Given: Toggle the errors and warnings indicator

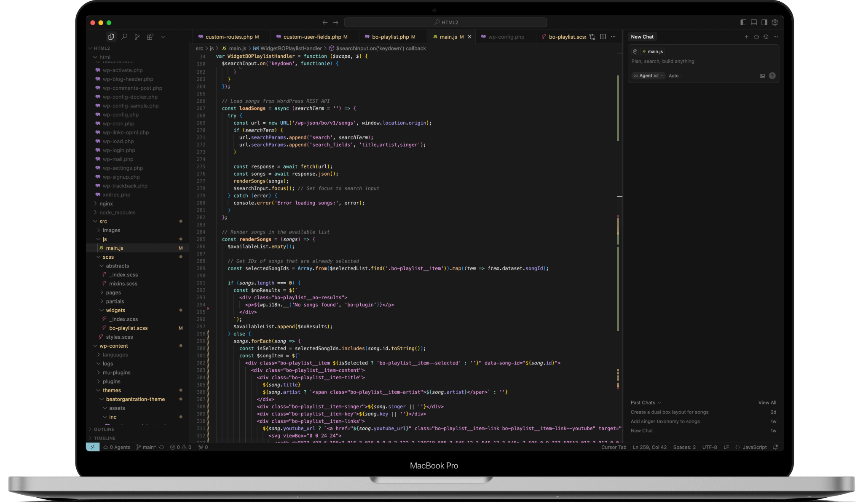Looking at the screenshot, I should click(180, 447).
